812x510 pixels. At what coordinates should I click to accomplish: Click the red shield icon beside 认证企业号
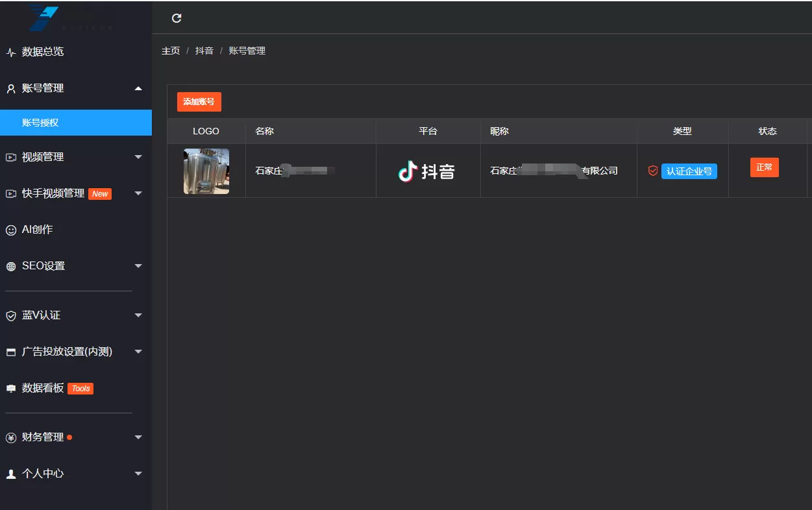pyautogui.click(x=652, y=171)
